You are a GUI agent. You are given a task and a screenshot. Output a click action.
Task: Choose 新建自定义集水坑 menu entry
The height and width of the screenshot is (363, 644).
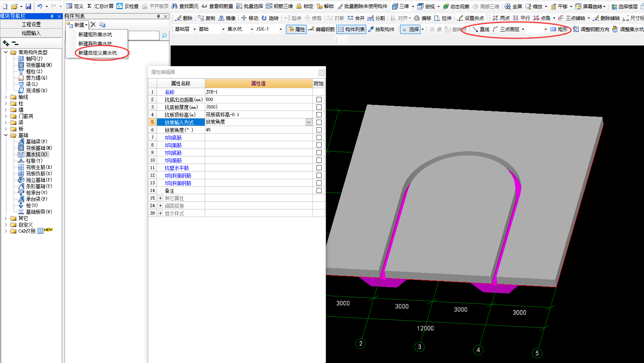(x=97, y=53)
